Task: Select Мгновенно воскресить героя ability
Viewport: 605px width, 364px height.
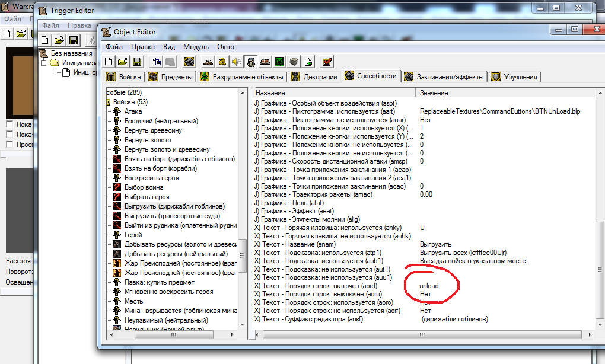Action: tap(168, 292)
